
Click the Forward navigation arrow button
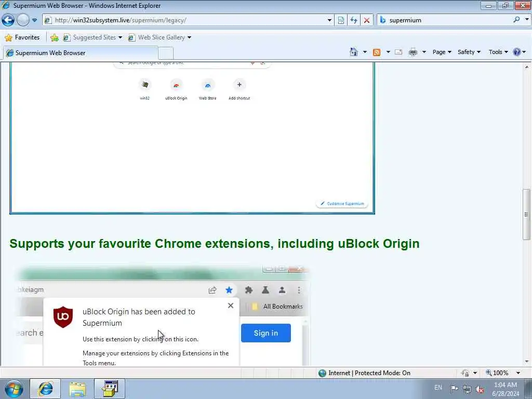(x=23, y=20)
